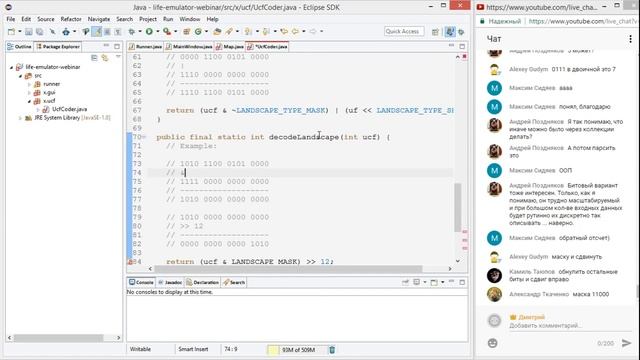
Task: Switch to MainWindow.java editor tab
Action: 189,47
